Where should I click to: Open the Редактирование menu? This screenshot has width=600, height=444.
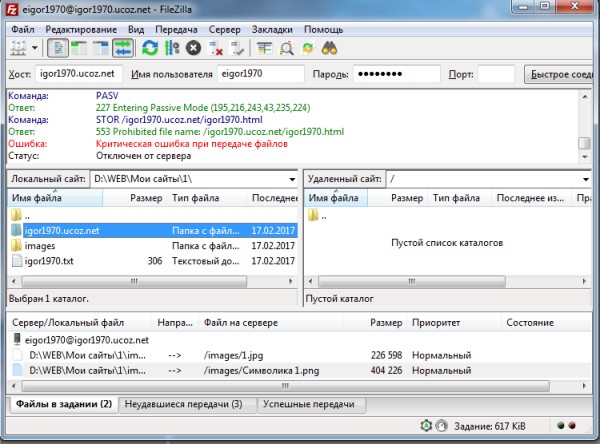81,29
